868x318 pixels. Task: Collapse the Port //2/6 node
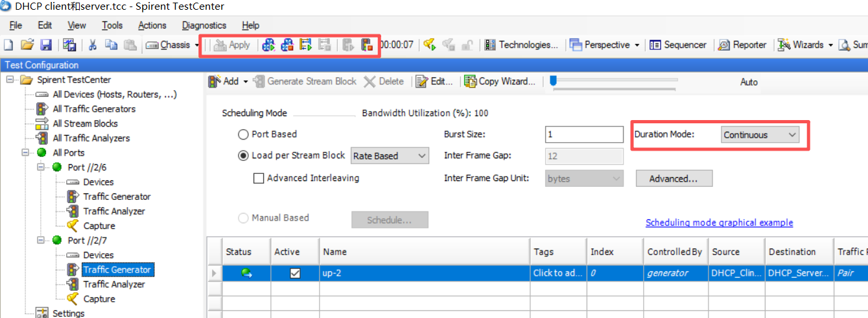click(x=40, y=167)
